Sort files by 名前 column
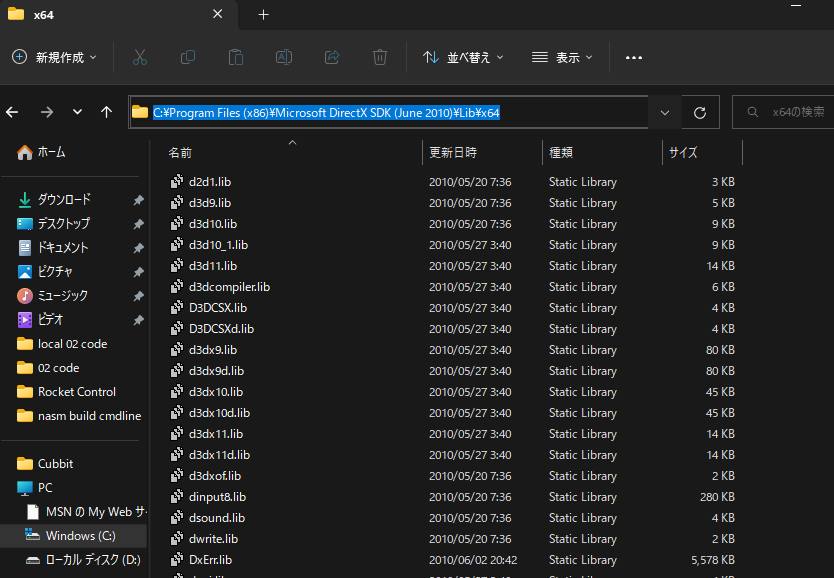This screenshot has height=578, width=834. click(x=180, y=153)
